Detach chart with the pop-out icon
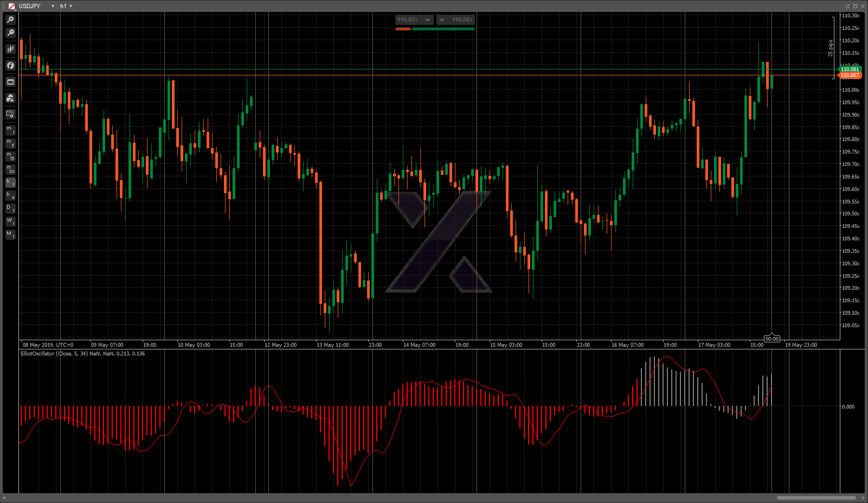 coord(847,6)
